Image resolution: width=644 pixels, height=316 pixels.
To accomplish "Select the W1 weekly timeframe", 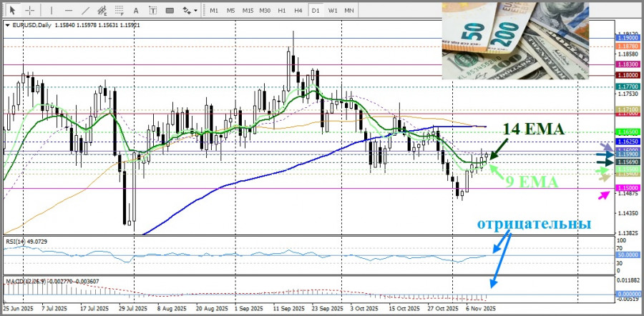I will click(333, 11).
